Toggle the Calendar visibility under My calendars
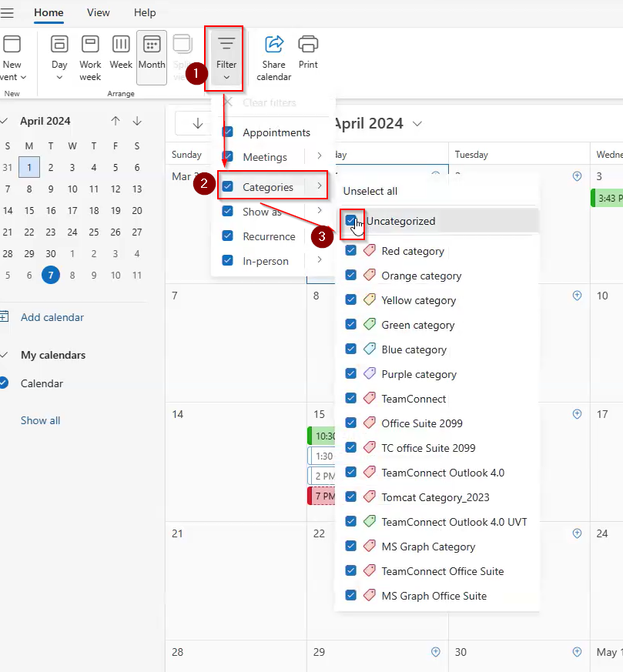The height and width of the screenshot is (672, 623). (x=4, y=383)
